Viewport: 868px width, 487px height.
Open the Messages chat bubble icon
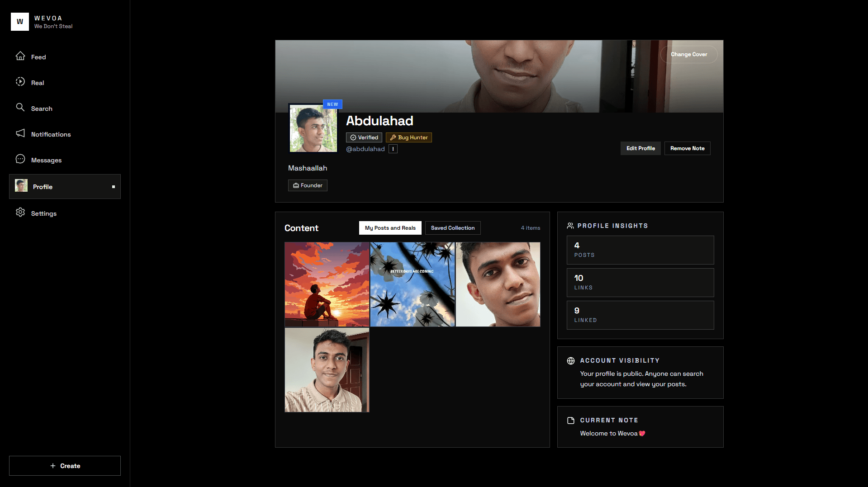pos(20,159)
